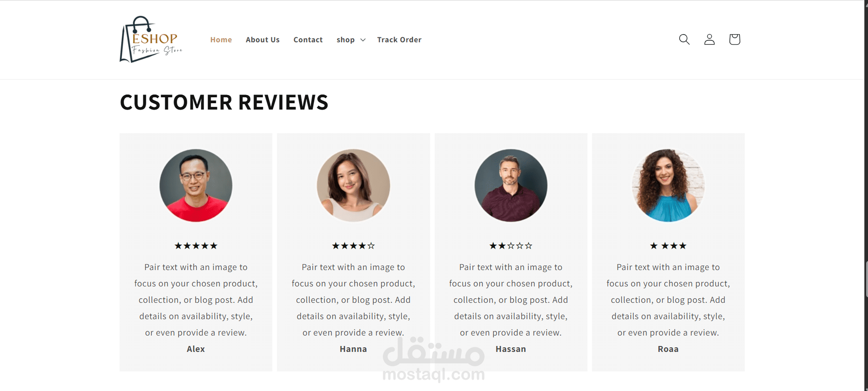
Task: Open the search magnifier icon
Action: [x=684, y=40]
